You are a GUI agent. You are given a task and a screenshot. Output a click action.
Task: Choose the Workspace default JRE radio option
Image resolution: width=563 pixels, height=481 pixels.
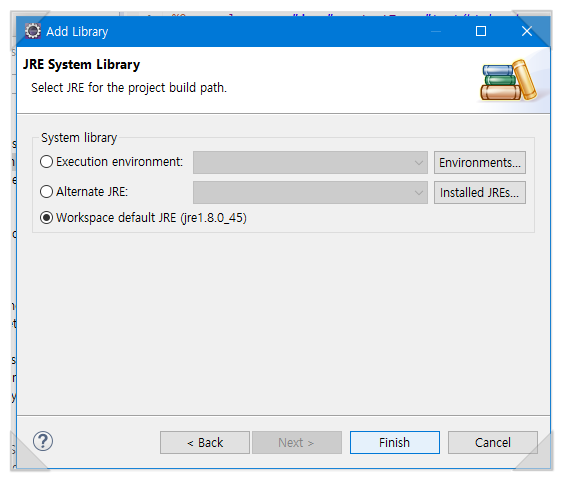tap(46, 218)
